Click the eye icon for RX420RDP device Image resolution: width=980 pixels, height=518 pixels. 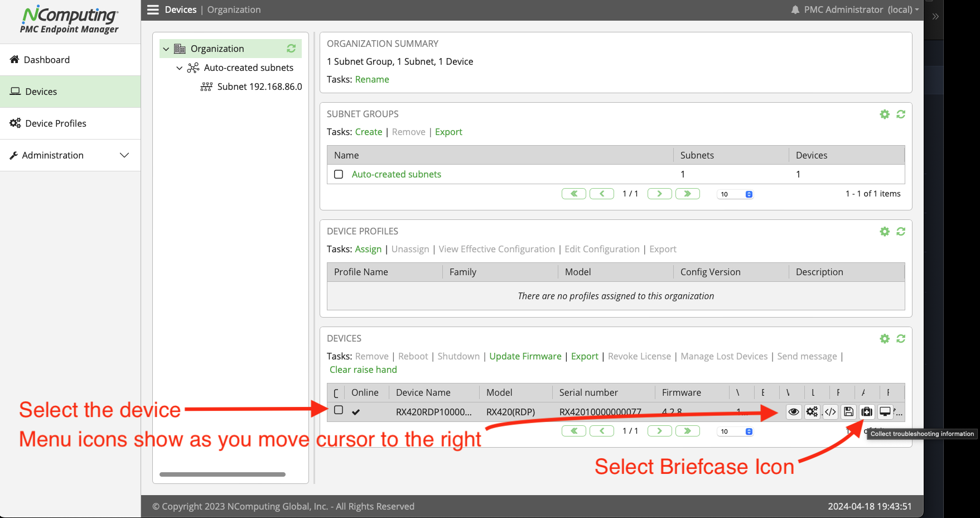coord(794,412)
